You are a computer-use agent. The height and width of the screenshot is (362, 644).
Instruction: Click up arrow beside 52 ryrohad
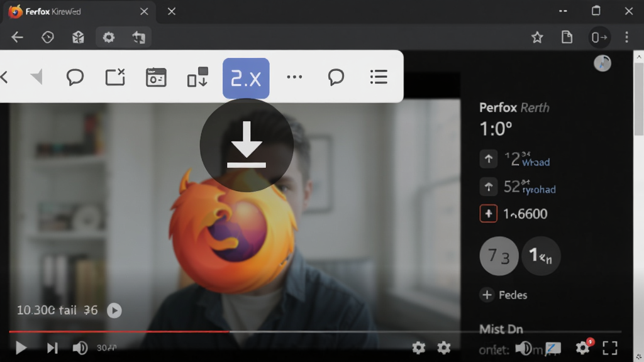pyautogui.click(x=488, y=187)
